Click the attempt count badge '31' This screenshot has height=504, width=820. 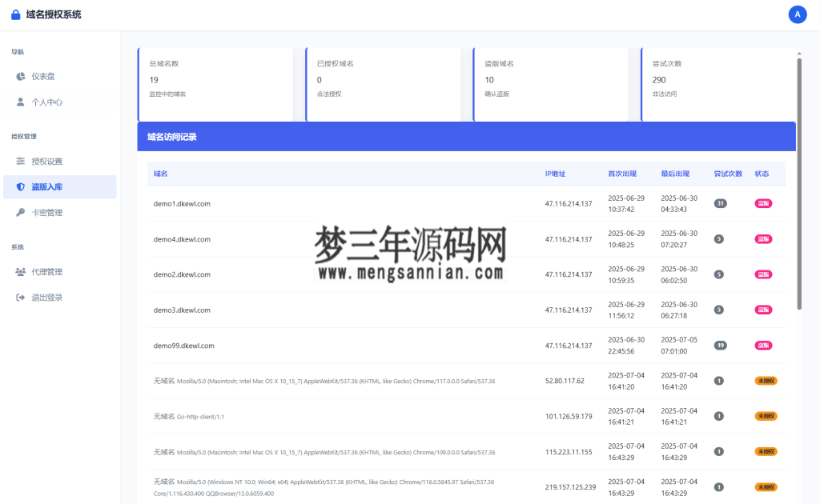(720, 203)
